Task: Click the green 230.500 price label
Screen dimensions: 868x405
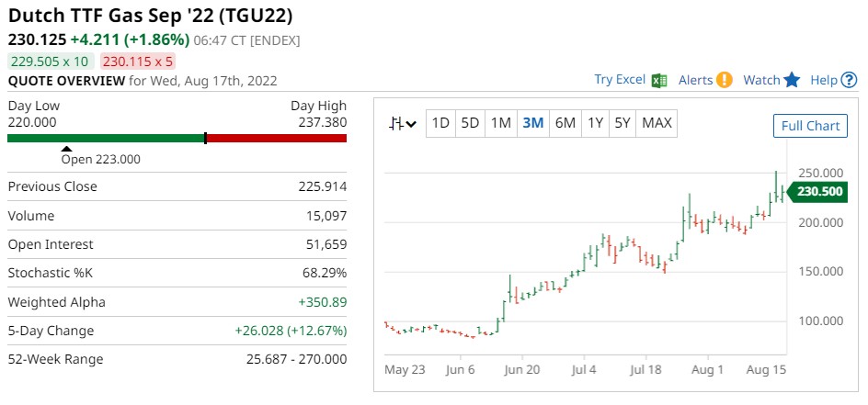Action: coord(819,191)
